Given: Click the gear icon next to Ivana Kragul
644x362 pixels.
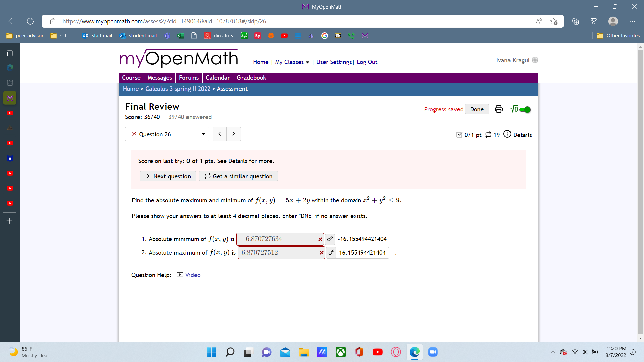Looking at the screenshot, I should 535,60.
